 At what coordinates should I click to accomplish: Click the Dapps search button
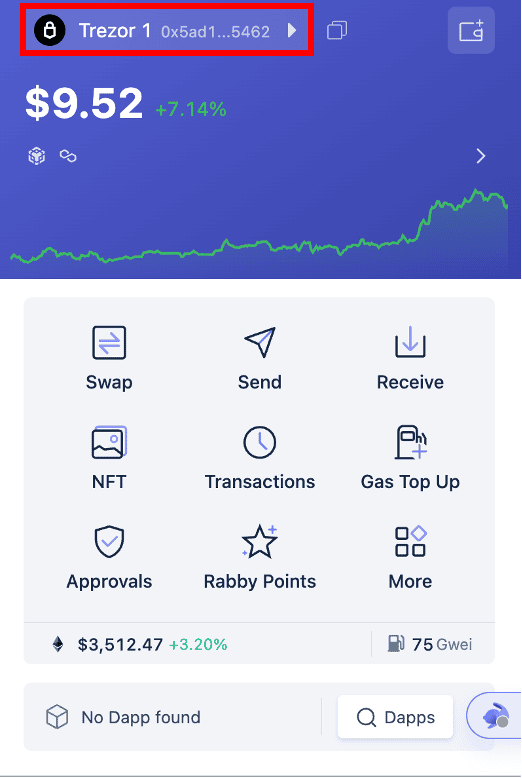point(395,717)
